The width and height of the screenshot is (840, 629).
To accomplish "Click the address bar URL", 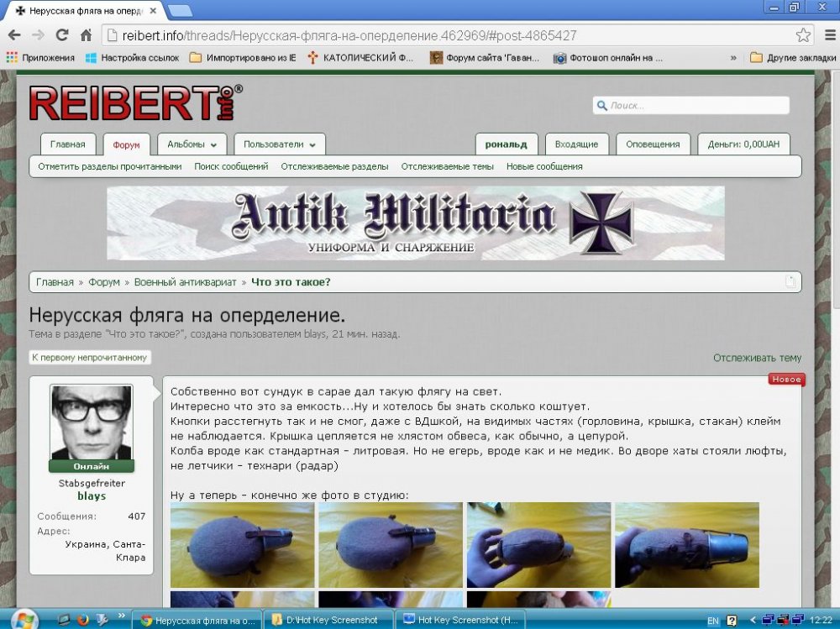I will pyautogui.click(x=349, y=36).
